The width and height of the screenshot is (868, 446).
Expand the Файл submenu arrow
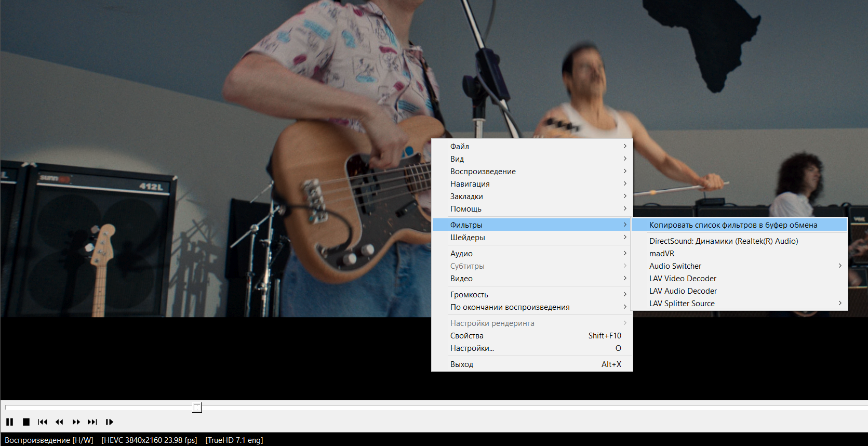pos(625,146)
